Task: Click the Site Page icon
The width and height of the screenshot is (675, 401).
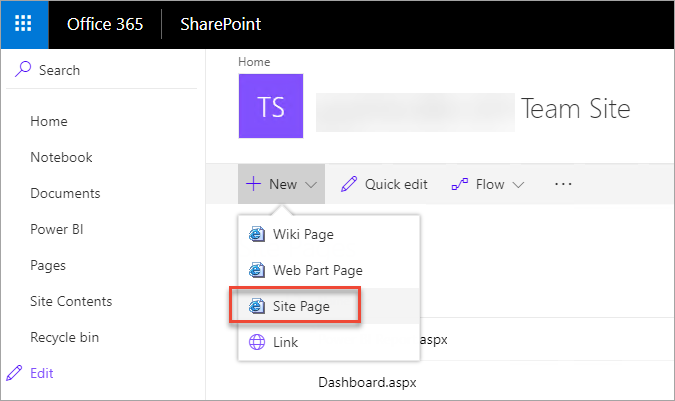Action: tap(257, 306)
